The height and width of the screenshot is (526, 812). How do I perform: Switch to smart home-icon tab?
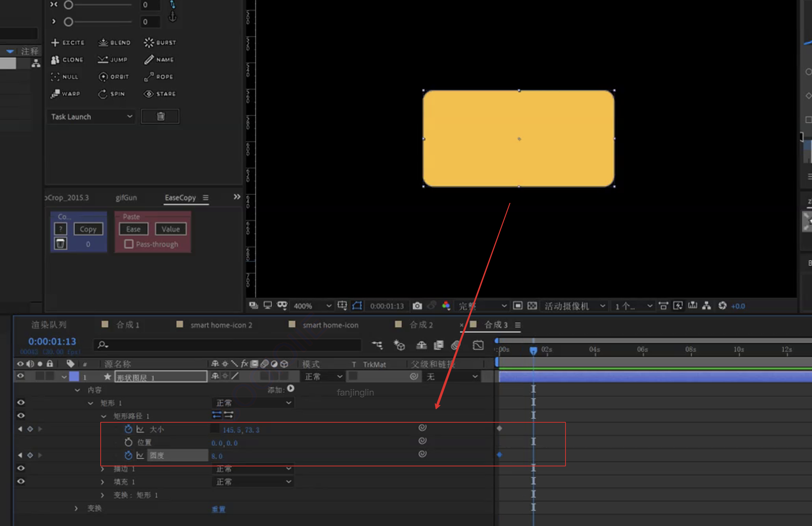[x=330, y=325]
